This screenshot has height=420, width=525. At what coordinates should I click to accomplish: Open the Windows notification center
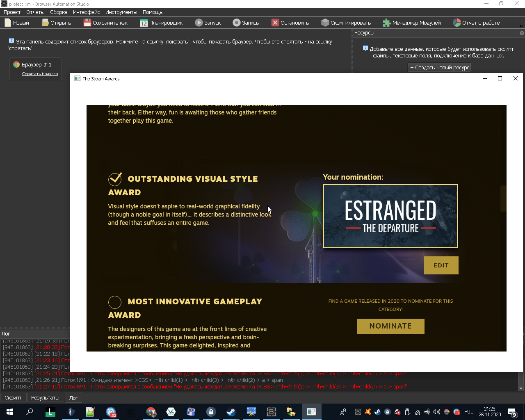512,412
